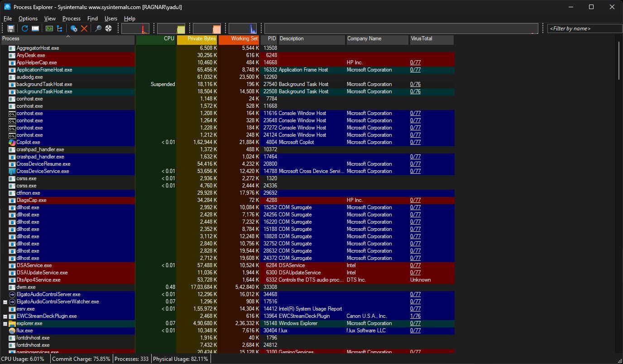Image resolution: width=623 pixels, height=364 pixels.
Task: Collapse the ElgatoAudioControlServerWatcher.exe tree node
Action: [5, 302]
